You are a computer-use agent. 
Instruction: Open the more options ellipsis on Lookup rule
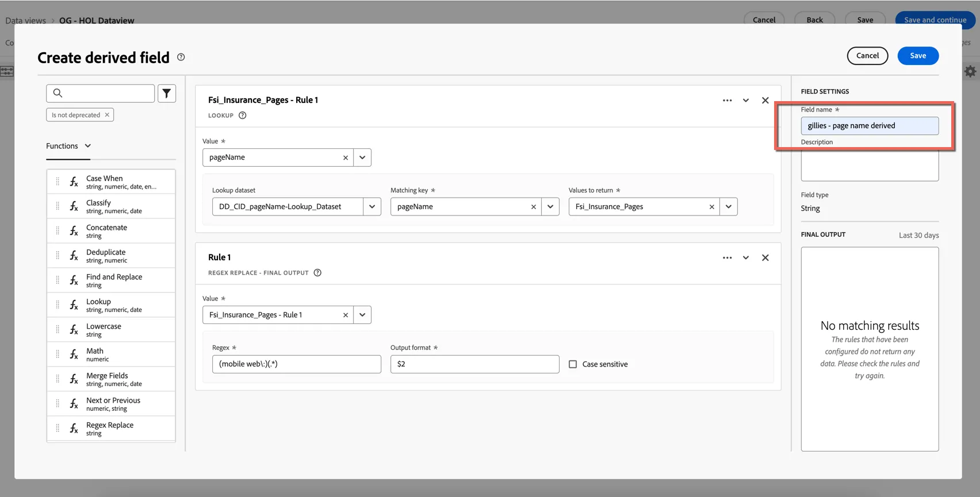coord(728,101)
